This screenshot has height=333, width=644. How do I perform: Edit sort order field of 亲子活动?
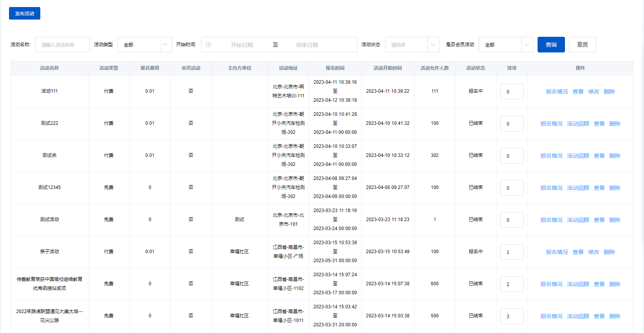[x=512, y=252]
